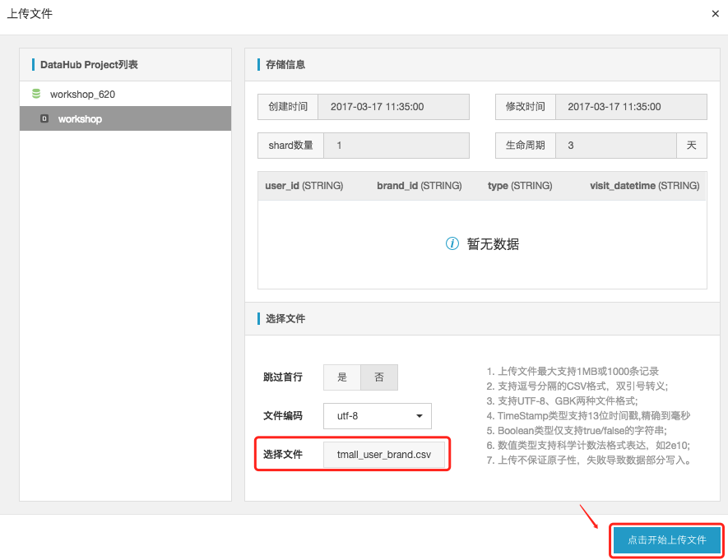Change file encoding from utf-8

[x=377, y=416]
